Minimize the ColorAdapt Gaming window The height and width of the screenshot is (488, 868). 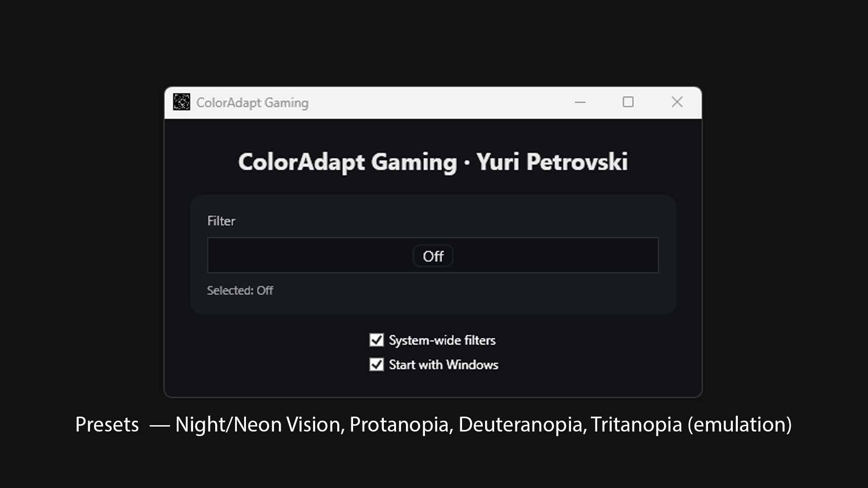[580, 103]
